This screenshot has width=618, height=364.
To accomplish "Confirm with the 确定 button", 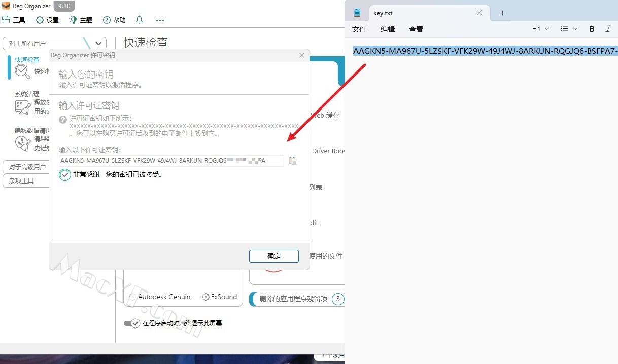I will [274, 256].
